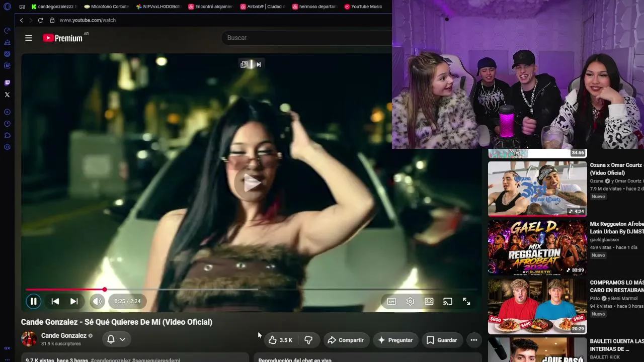Open Twitch from the browser sidebar
Image resolution: width=644 pixels, height=362 pixels.
coord(7,82)
